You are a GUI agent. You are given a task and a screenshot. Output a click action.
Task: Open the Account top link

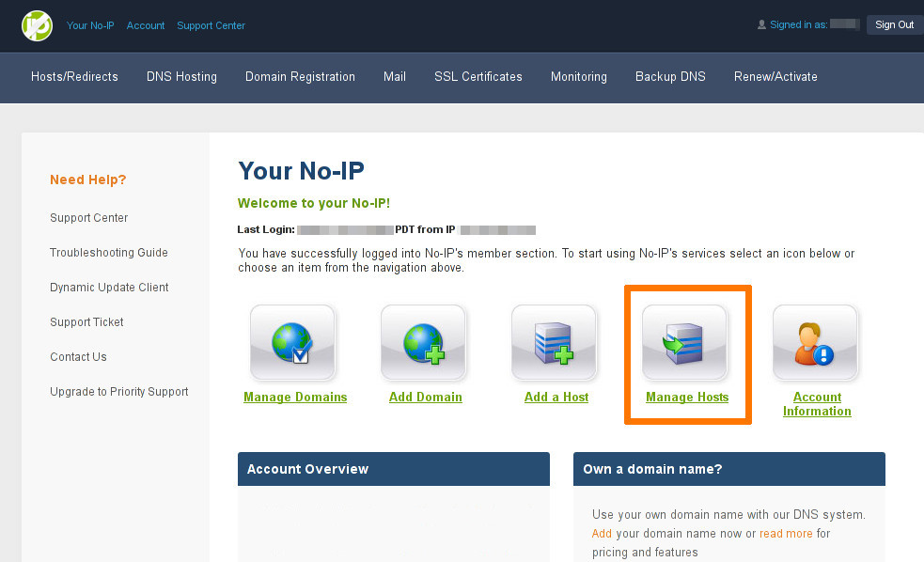[x=146, y=25]
